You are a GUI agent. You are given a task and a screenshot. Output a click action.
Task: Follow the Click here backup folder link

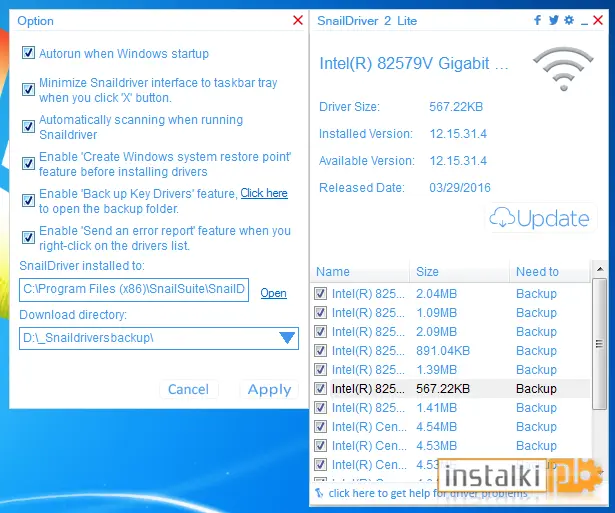click(264, 193)
